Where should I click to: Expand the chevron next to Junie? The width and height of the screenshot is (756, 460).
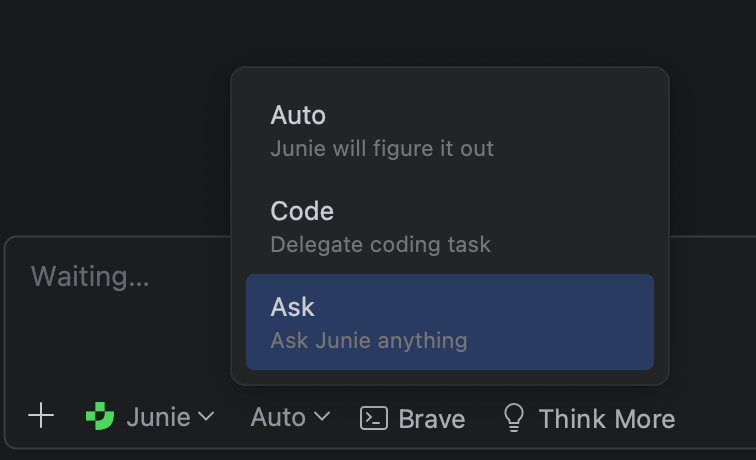(206, 416)
